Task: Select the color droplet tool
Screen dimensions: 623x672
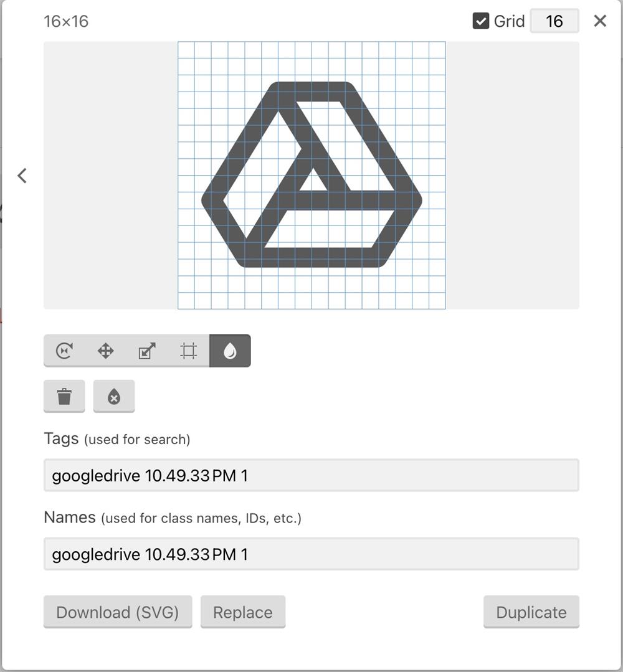Action: (231, 351)
